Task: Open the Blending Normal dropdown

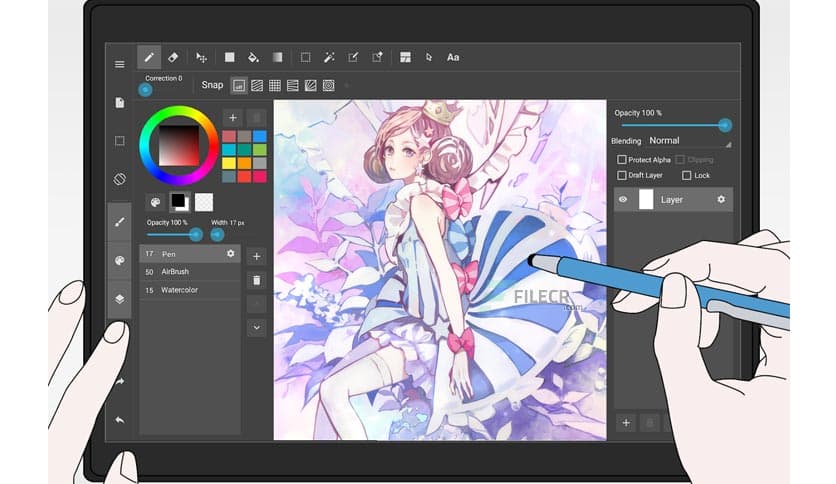Action: (690, 141)
